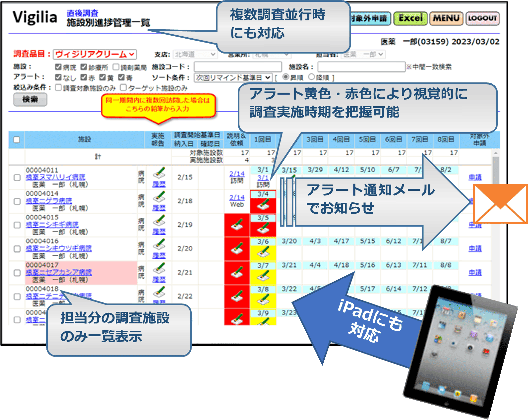Image resolution: width=528 pixels, height=420 pixels.
Task: Focus the 施設コード input field
Action: pyautogui.click(x=238, y=67)
